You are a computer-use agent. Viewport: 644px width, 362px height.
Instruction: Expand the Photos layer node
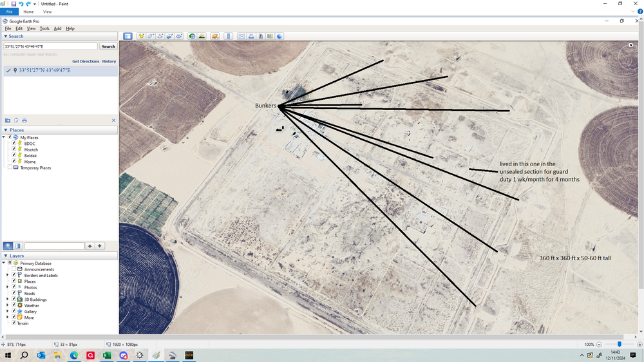point(7,287)
